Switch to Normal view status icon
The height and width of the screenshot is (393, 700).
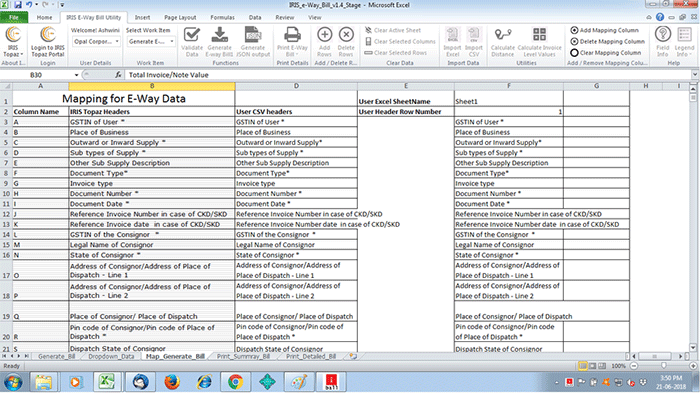click(583, 366)
